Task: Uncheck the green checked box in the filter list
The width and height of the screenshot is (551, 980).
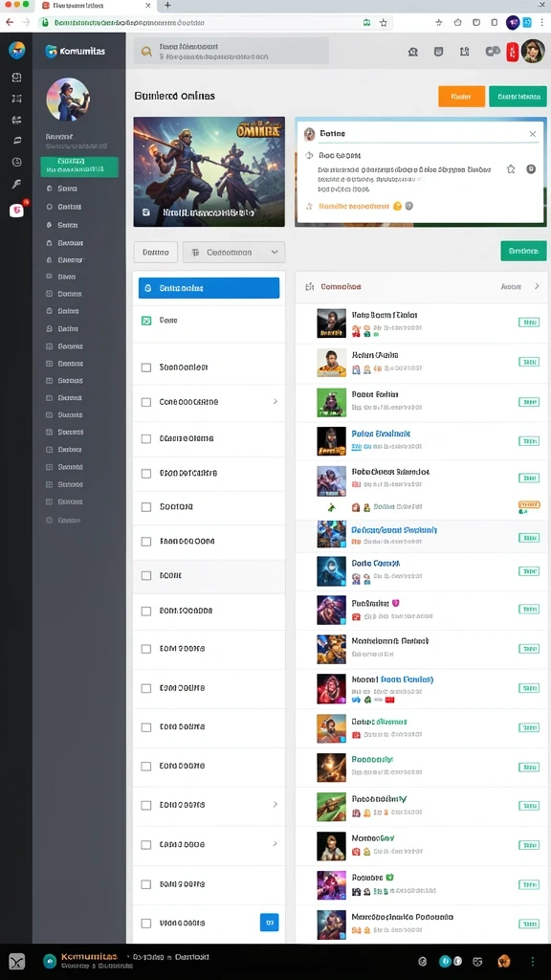Action: click(146, 321)
